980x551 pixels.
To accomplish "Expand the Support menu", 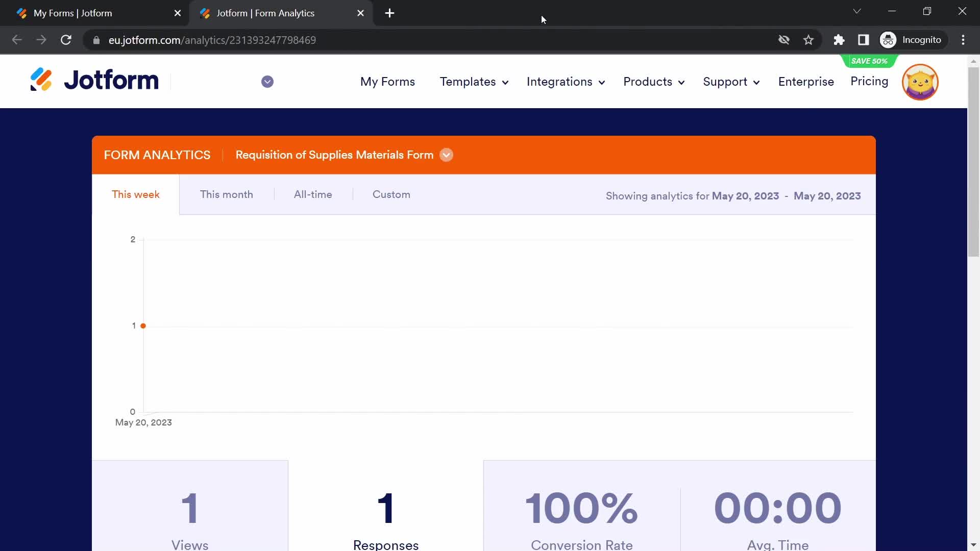I will point(731,82).
